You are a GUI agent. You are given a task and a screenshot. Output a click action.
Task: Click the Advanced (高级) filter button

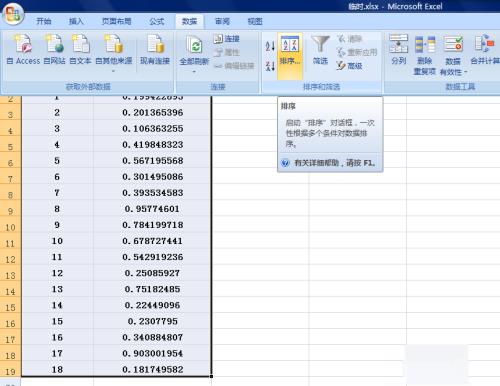coord(349,66)
